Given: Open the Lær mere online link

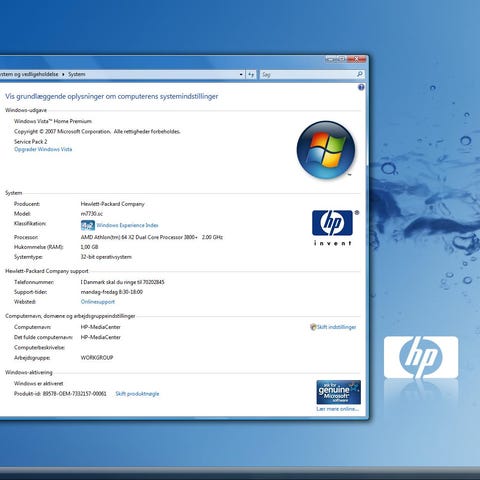Looking at the screenshot, I should 338,409.
